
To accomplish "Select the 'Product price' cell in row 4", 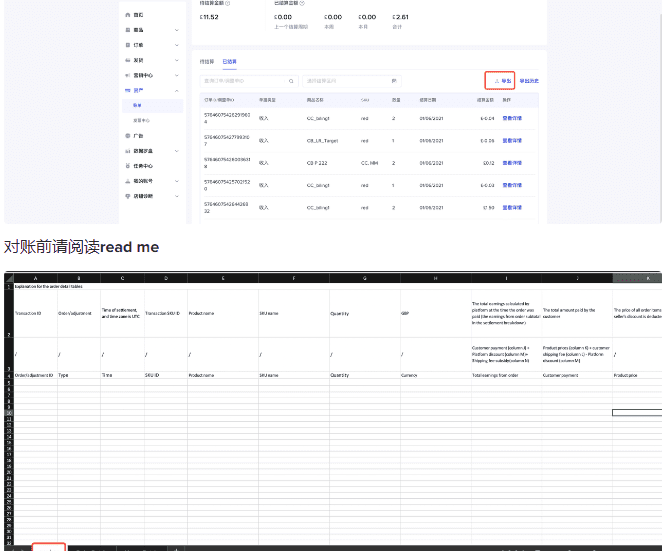I will click(x=637, y=375).
